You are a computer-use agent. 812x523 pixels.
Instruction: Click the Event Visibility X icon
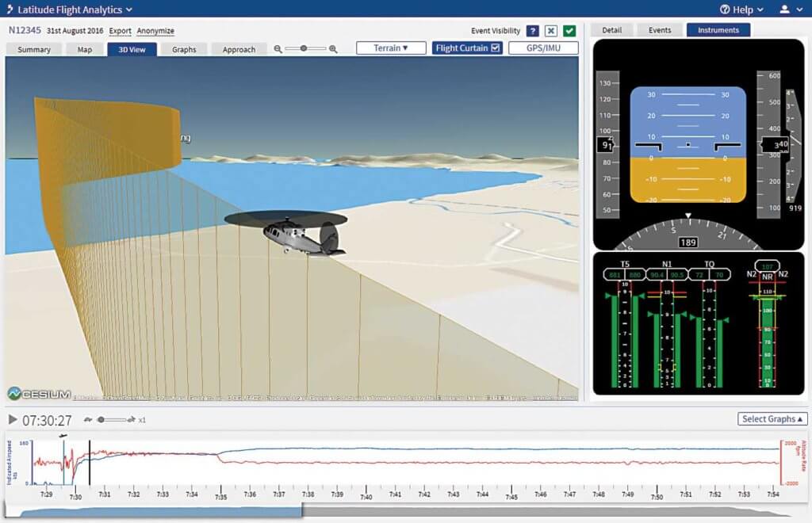tap(551, 31)
